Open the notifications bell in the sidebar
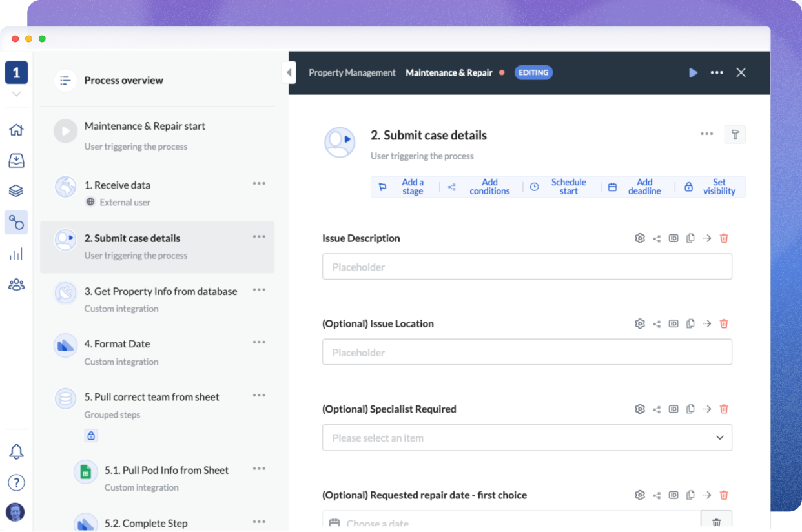The width and height of the screenshot is (802, 532). tap(16, 451)
